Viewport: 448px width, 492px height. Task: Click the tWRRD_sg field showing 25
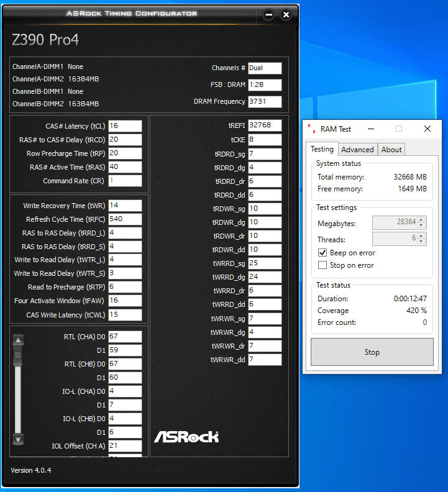click(265, 263)
